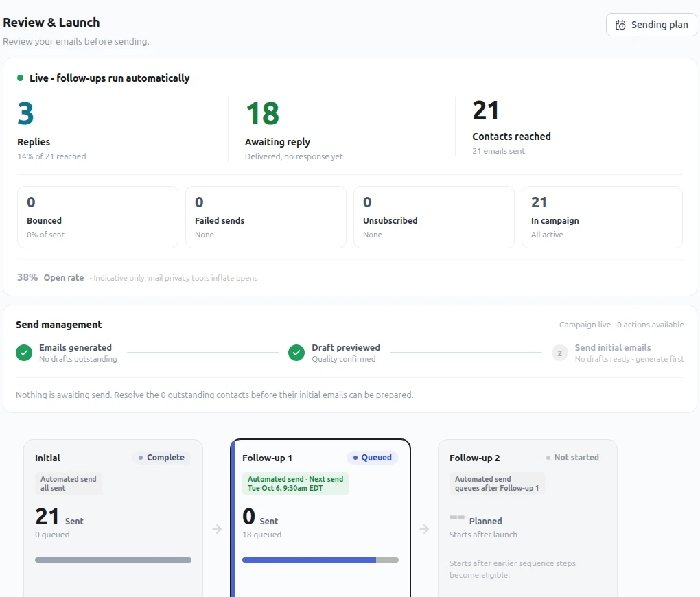Click the Emails generated step label

pyautogui.click(x=75, y=347)
